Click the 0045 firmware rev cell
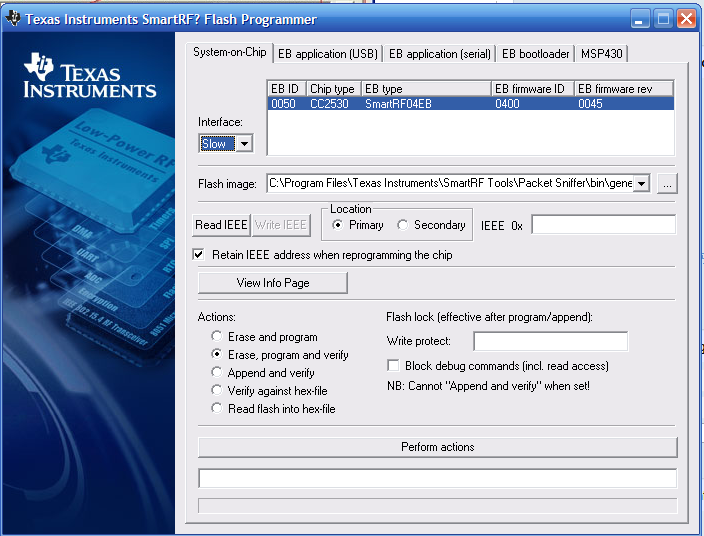704x536 pixels. (590, 104)
